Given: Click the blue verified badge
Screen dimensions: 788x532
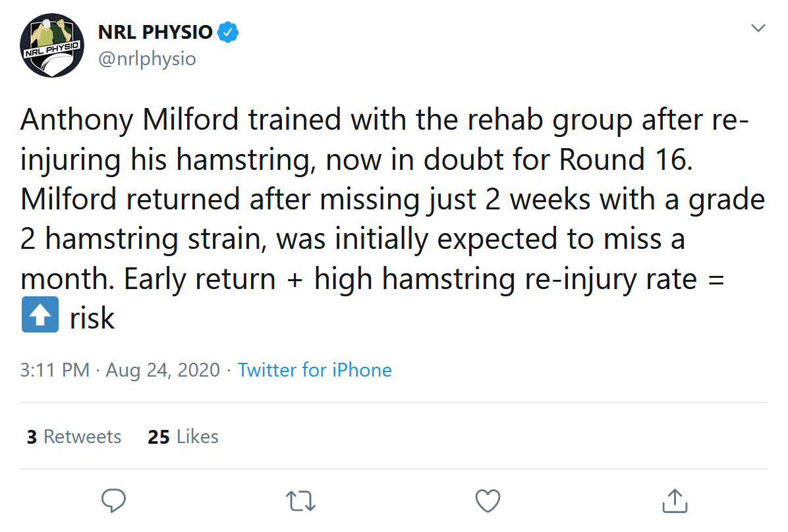Looking at the screenshot, I should 228,32.
